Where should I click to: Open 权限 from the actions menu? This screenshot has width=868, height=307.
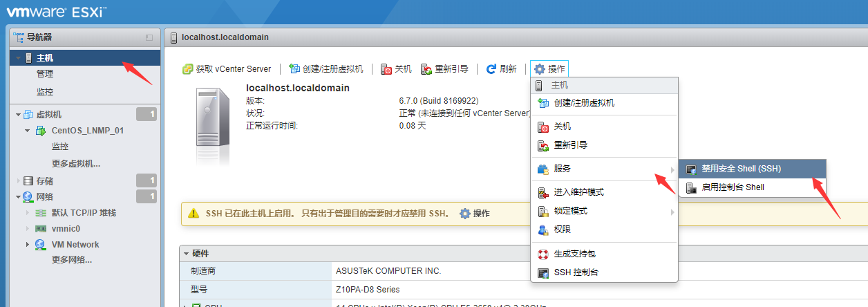click(563, 230)
